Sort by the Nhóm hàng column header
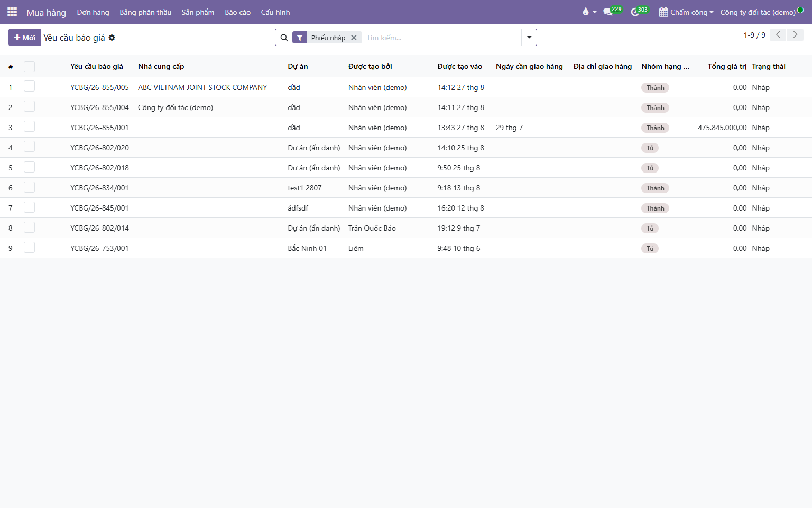This screenshot has width=812, height=508. pos(665,66)
